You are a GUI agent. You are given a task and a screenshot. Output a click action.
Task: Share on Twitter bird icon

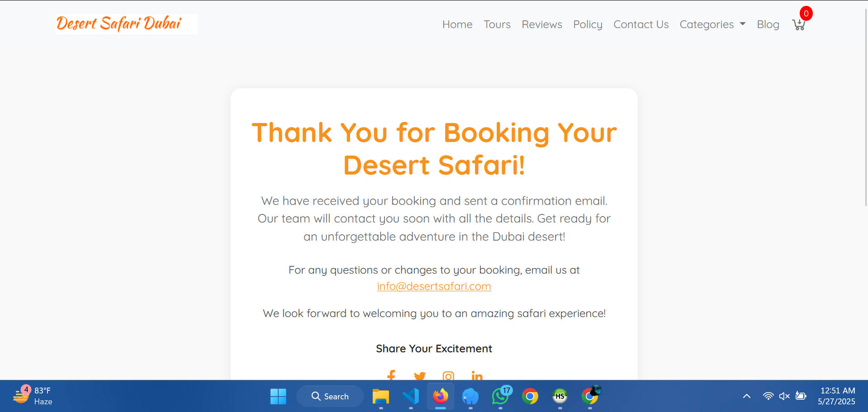click(x=420, y=376)
